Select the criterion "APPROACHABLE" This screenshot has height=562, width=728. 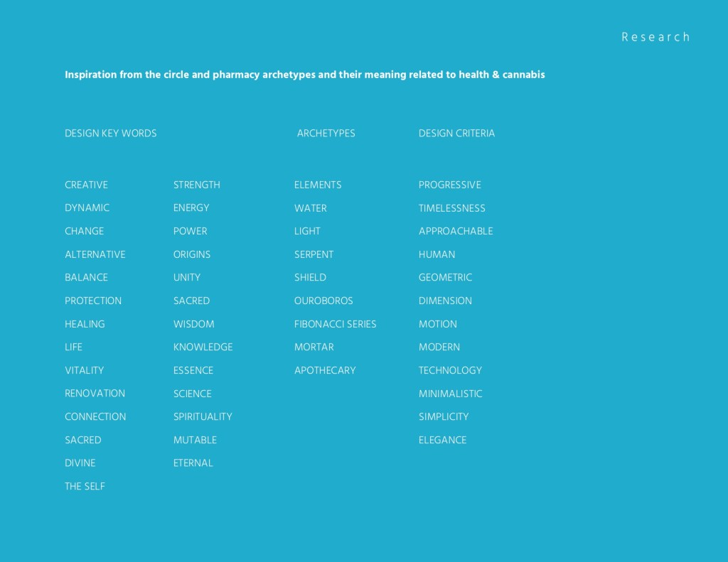pos(455,232)
